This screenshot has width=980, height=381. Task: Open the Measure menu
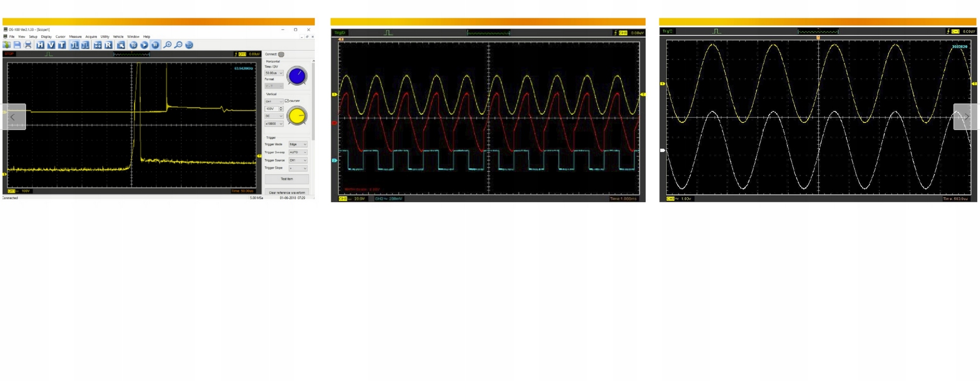75,37
